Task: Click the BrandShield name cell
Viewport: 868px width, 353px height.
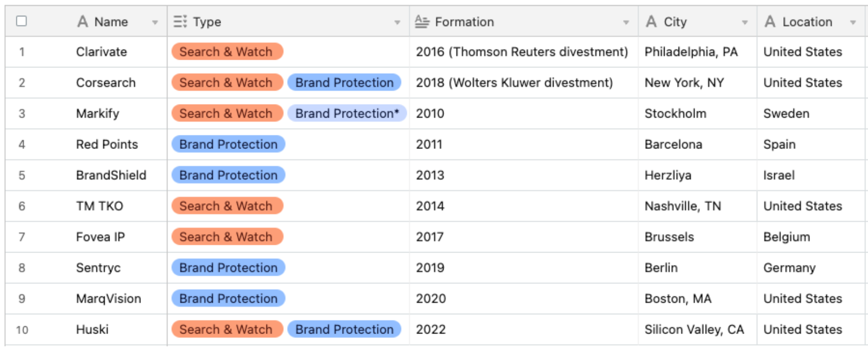Action: point(111,175)
